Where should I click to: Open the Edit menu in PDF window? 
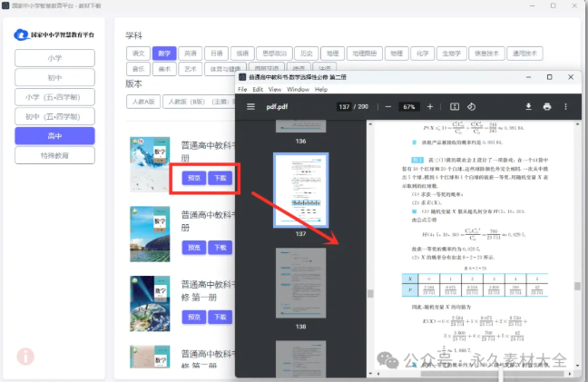(x=258, y=89)
